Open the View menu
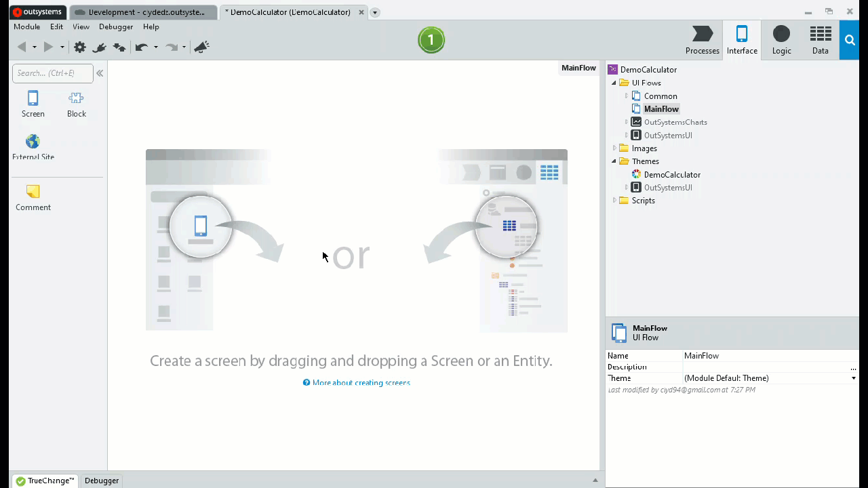Screen dimensions: 868x488 [81, 26]
